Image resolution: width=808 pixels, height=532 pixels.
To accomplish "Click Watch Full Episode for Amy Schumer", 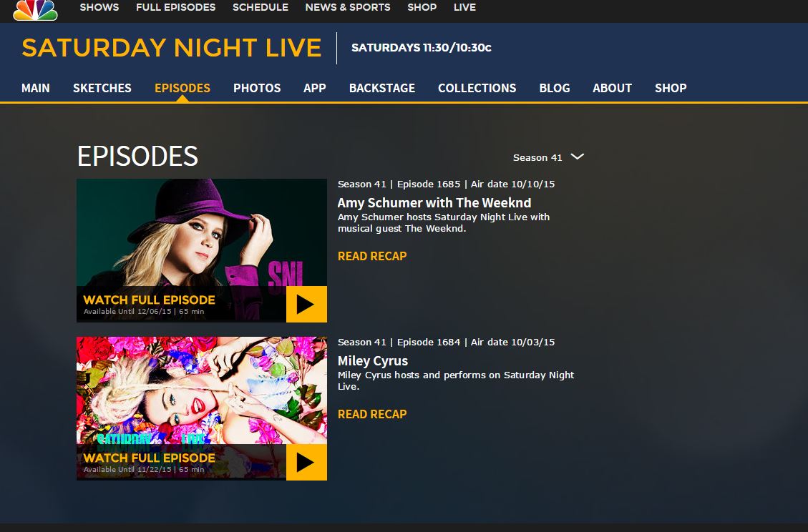I will click(x=149, y=300).
